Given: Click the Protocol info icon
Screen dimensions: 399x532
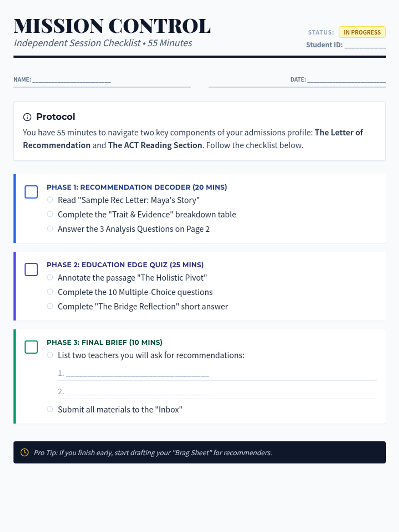Looking at the screenshot, I should [27, 117].
